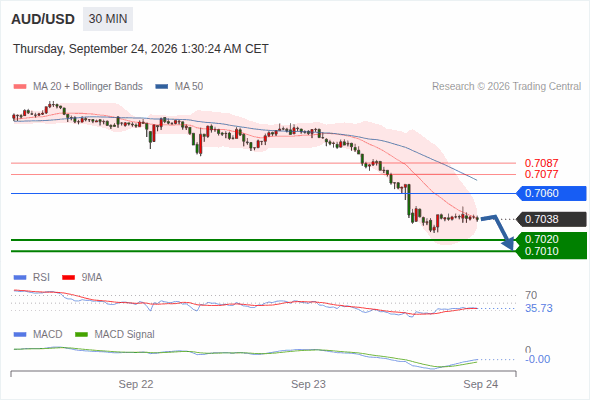Click the green 0.7010 target price tag
The width and height of the screenshot is (590, 400).
(551, 252)
